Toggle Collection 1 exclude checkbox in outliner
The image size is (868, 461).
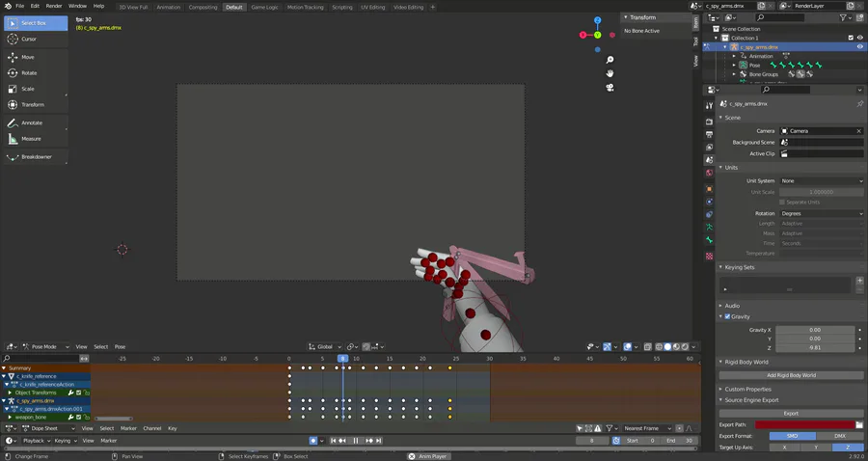[851, 39]
